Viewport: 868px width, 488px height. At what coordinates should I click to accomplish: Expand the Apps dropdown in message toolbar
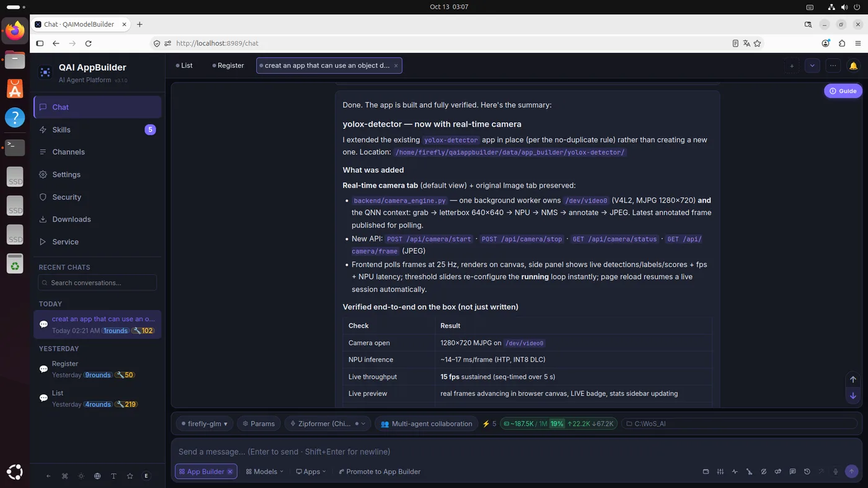pyautogui.click(x=311, y=471)
